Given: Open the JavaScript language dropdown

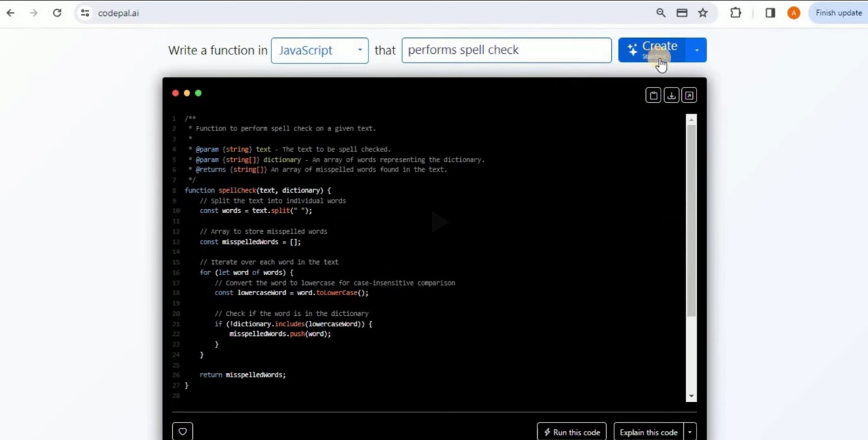Looking at the screenshot, I should 320,50.
